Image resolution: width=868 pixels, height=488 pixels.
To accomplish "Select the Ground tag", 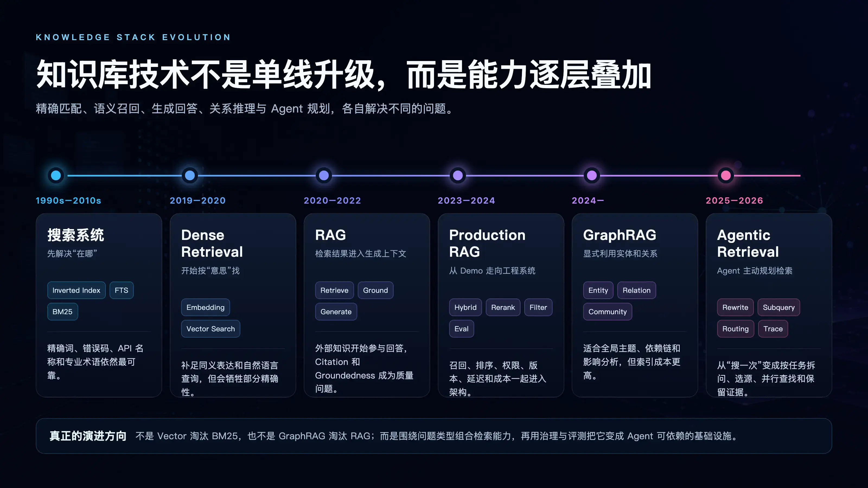I will pos(375,290).
